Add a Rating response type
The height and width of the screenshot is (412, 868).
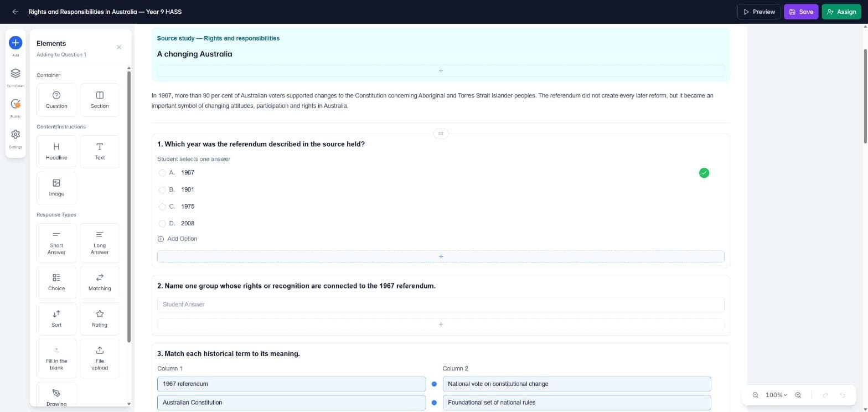pyautogui.click(x=100, y=319)
